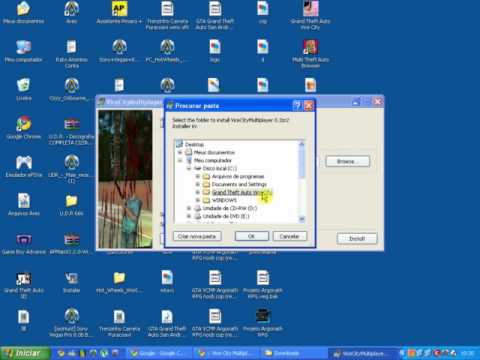
Task: Open the Meus documentos desktop icon
Action: coord(23,13)
